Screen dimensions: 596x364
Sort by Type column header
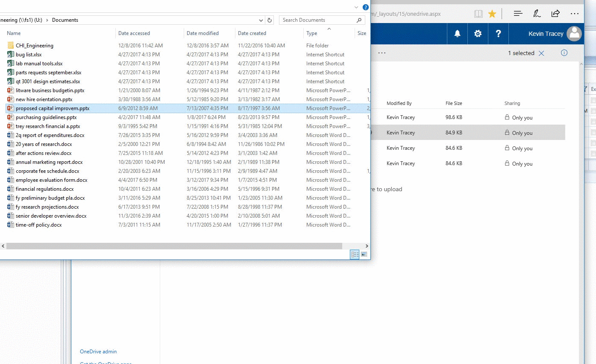[x=312, y=33]
